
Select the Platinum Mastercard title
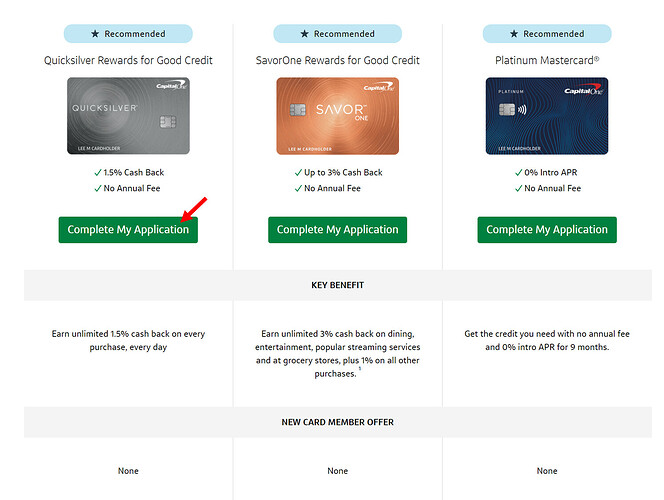pyautogui.click(x=547, y=60)
